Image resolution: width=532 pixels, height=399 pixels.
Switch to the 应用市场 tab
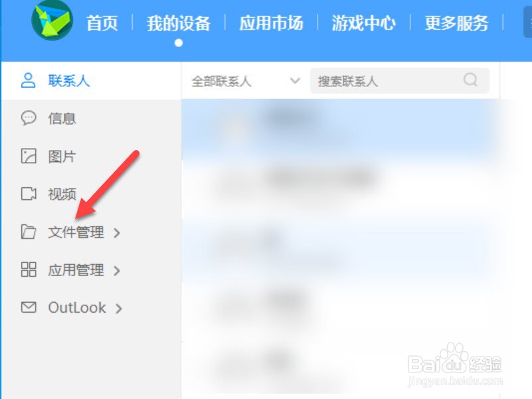(271, 23)
